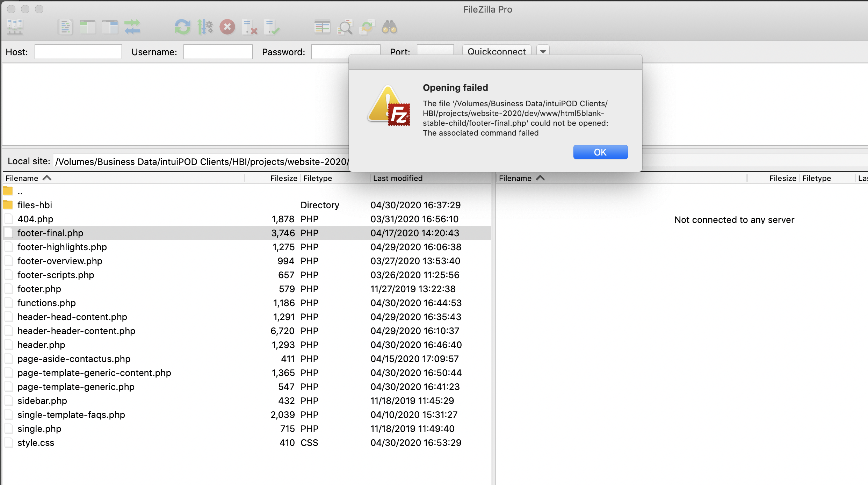Select the file footer-overview.php
This screenshot has height=485, width=868.
pos(247,261)
